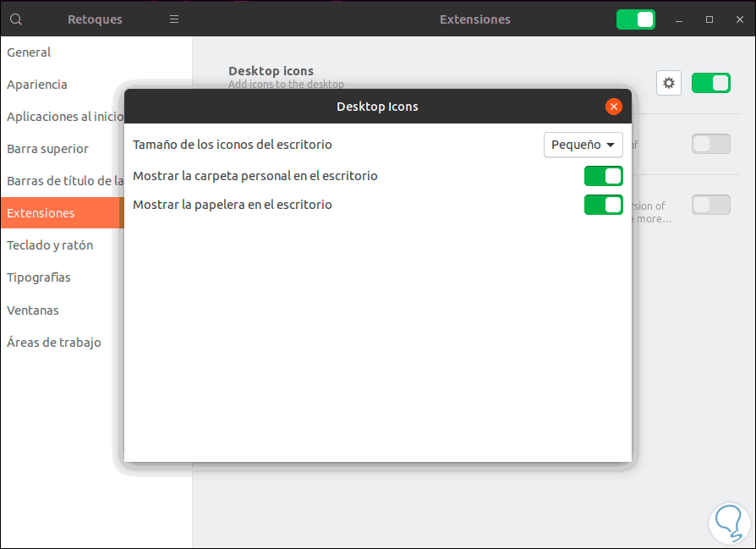Image resolution: width=756 pixels, height=549 pixels.
Task: Disable showing trash on desktop
Action: click(x=603, y=205)
